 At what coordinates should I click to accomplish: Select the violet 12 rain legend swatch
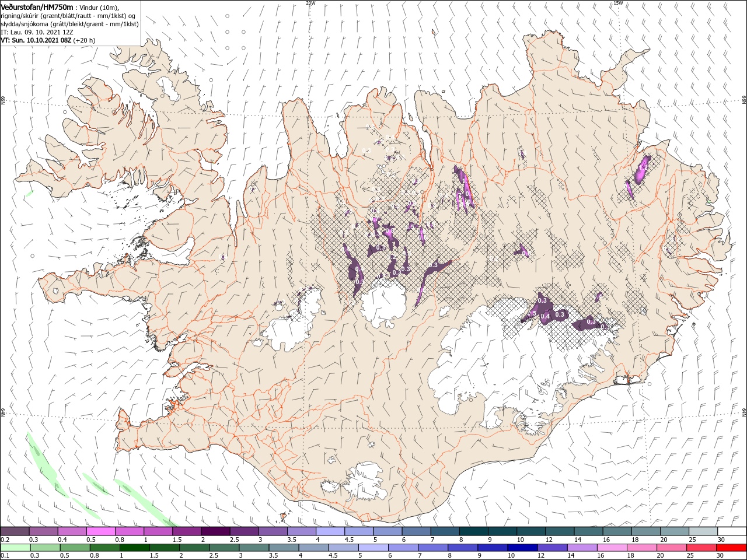551,548
